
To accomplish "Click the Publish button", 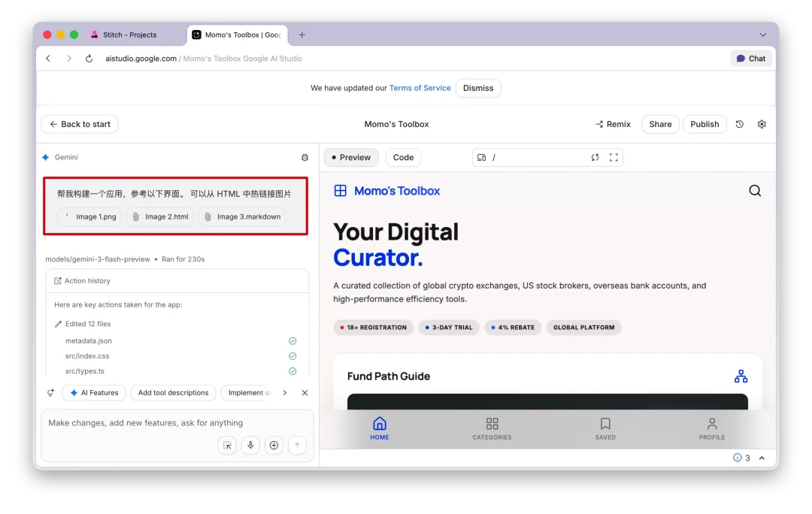I will point(704,124).
